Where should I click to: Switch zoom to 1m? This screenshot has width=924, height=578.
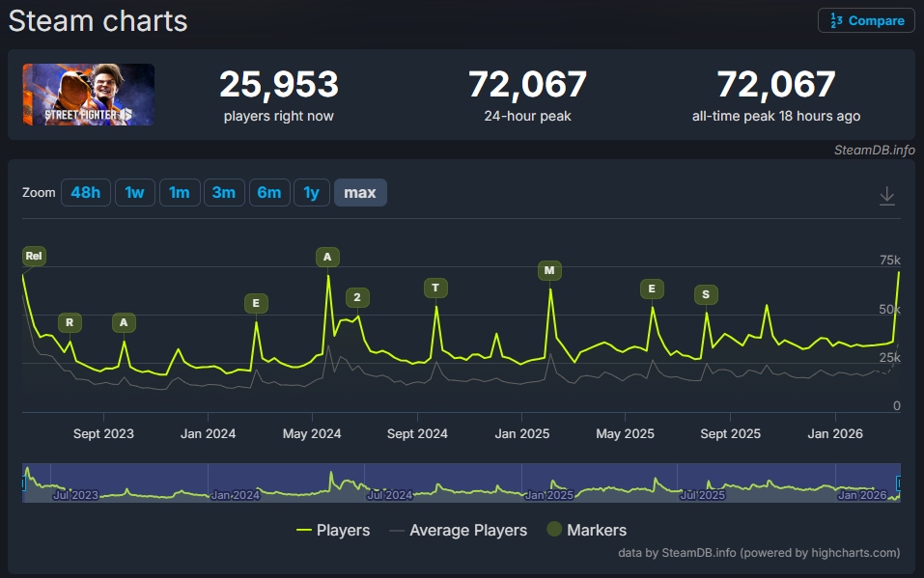[179, 193]
